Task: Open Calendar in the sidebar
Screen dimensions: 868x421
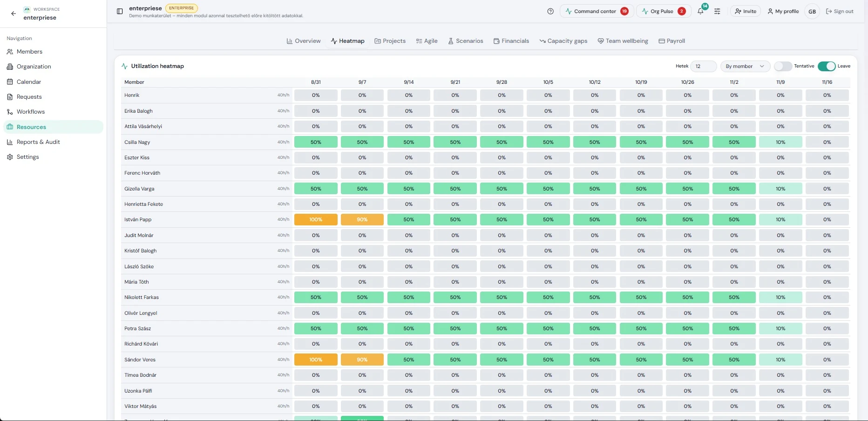Action: [54, 82]
